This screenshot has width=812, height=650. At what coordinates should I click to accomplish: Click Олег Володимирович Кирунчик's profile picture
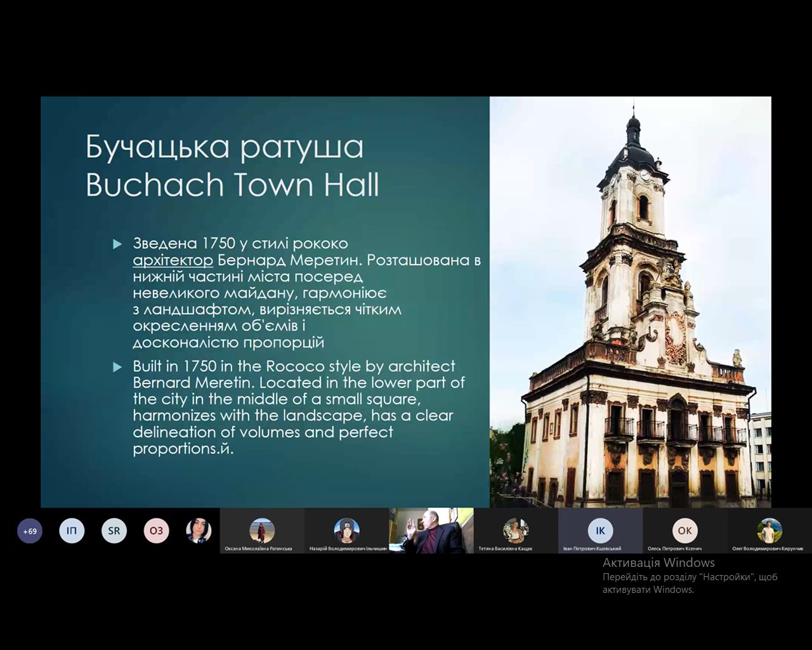pos(769,529)
